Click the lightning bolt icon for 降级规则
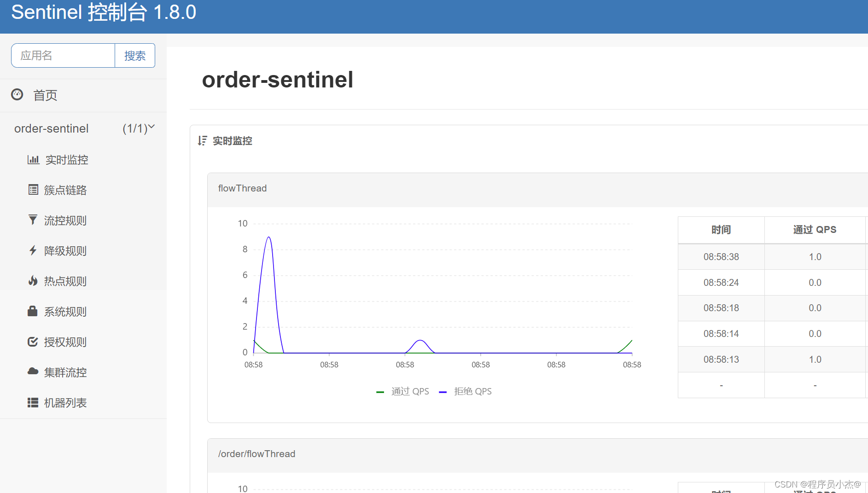 point(33,250)
